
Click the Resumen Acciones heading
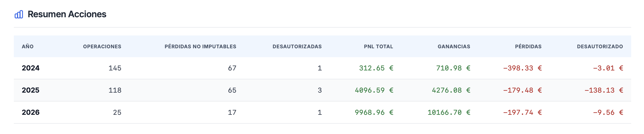pyautogui.click(x=67, y=15)
